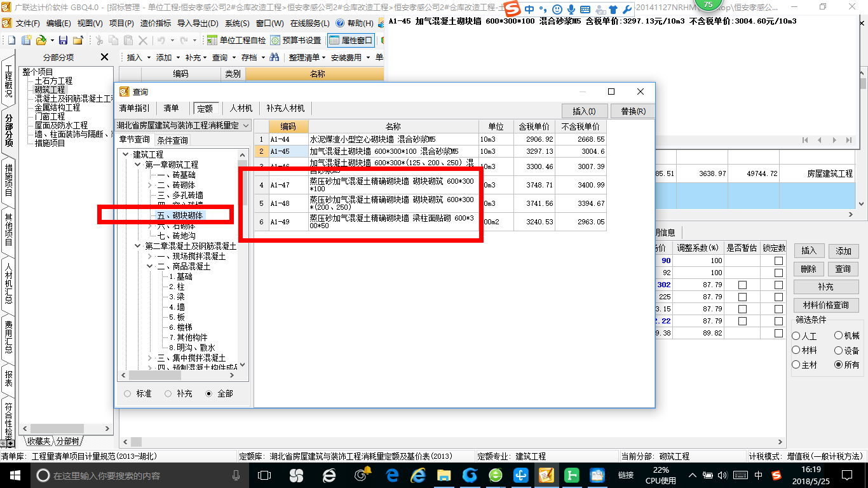The width and height of the screenshot is (868, 488).
Task: Expand 三、集中搅拌混凝土 tree node
Action: click(151, 358)
